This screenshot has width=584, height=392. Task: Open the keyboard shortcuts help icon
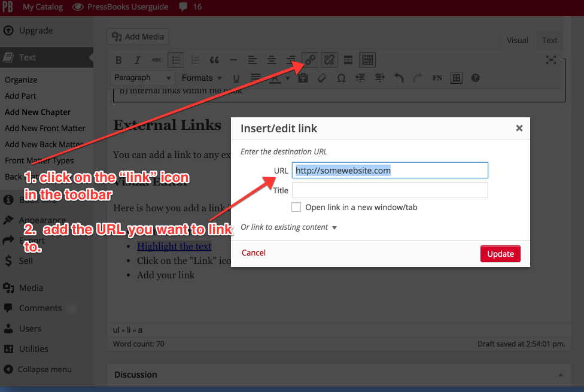point(475,78)
